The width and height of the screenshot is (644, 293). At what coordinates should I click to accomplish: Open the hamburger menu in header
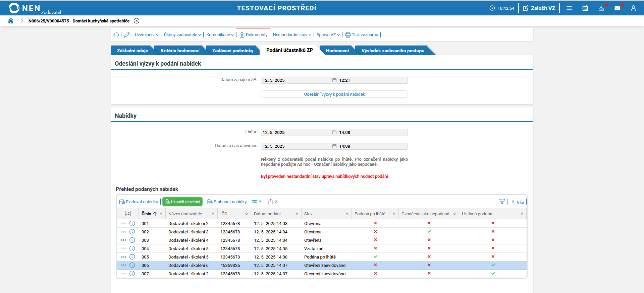[x=569, y=8]
